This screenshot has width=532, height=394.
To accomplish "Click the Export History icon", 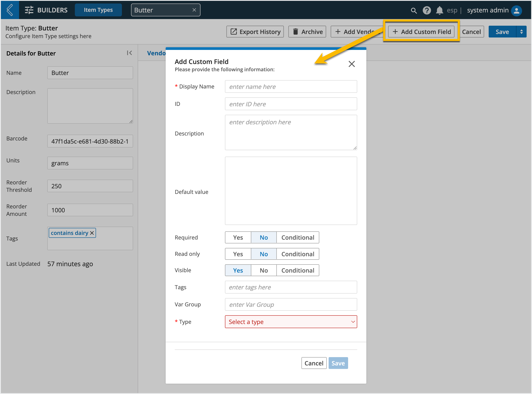I will pos(233,32).
